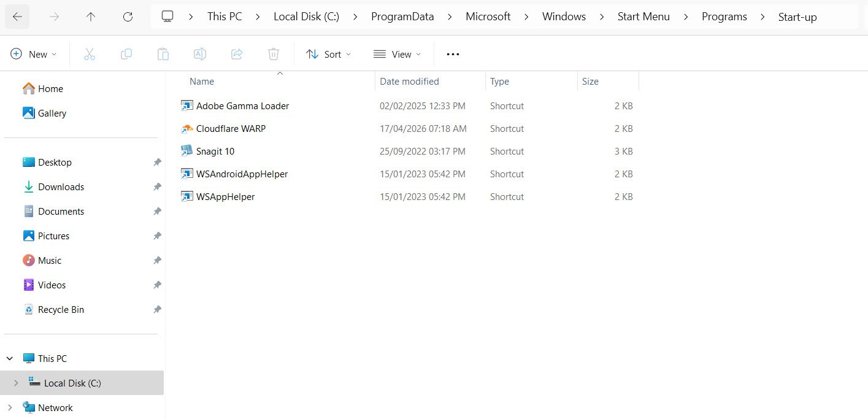Select the Adobe Gamma Loader shortcut icon

187,106
